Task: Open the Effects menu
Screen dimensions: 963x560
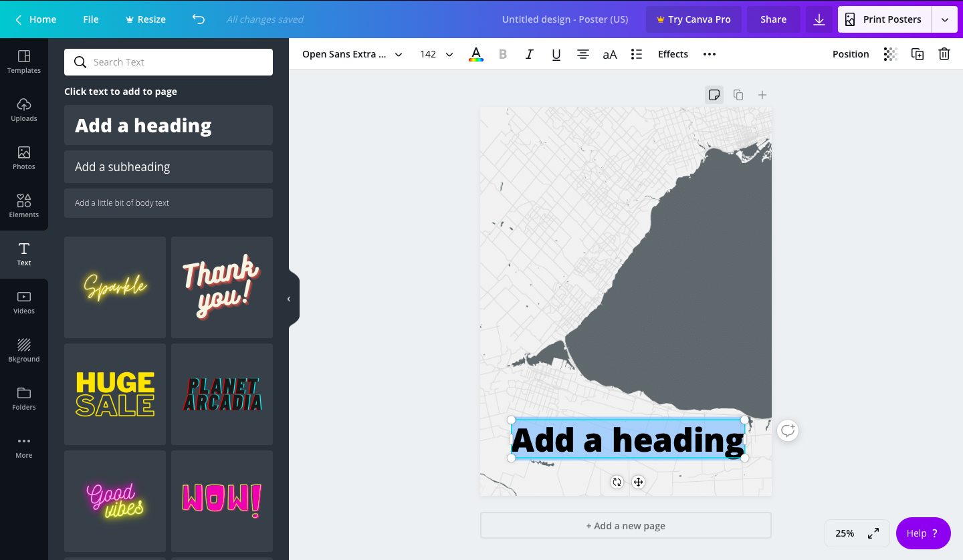Action: click(x=673, y=54)
